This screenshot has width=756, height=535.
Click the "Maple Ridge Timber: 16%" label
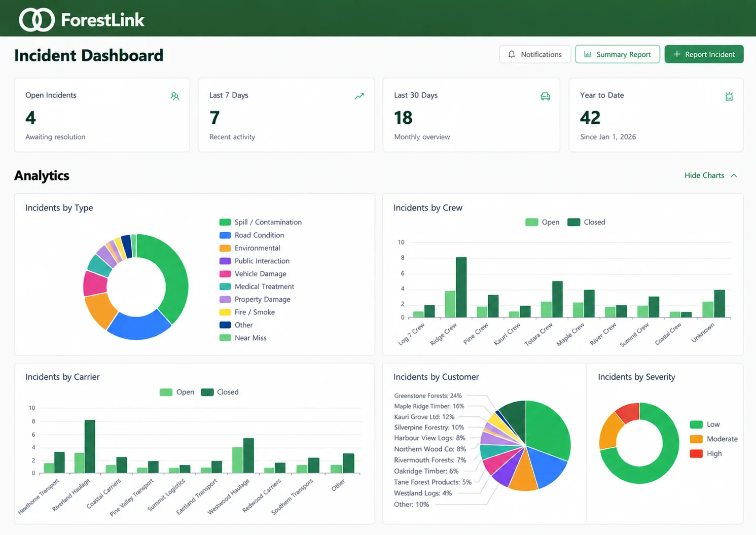pyautogui.click(x=429, y=406)
